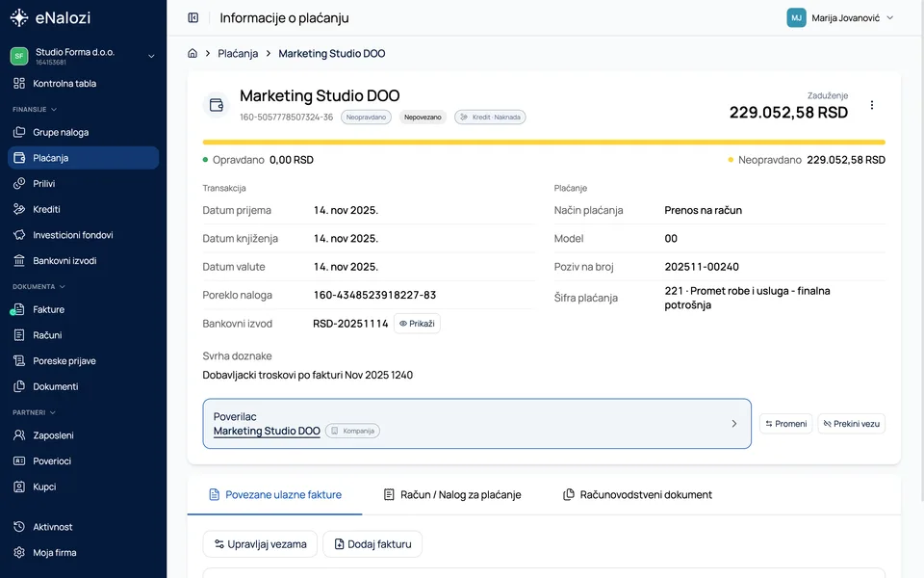Click the Promeni button

point(786,424)
